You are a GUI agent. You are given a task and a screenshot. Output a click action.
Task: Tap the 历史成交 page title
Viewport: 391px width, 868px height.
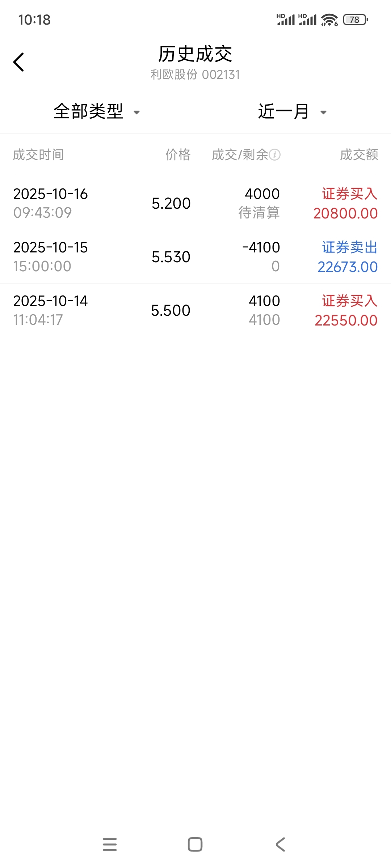point(195,54)
